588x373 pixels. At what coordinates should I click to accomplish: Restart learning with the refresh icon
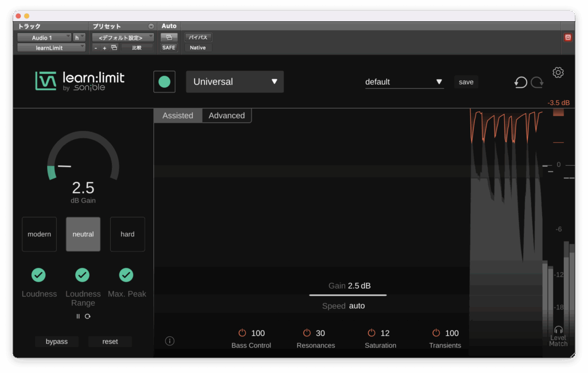point(88,316)
